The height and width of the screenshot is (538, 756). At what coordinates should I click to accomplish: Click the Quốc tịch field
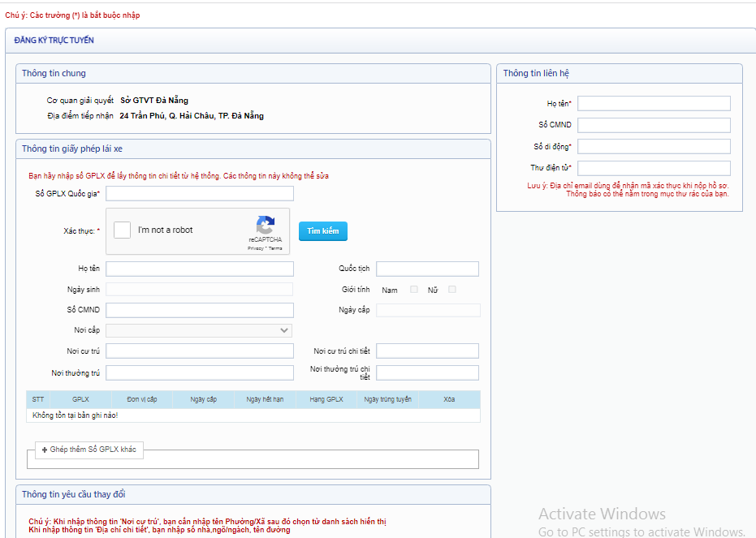click(428, 269)
